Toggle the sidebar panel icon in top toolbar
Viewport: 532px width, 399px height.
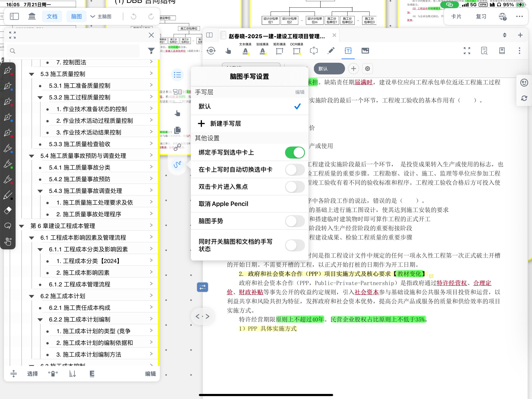pos(14,16)
